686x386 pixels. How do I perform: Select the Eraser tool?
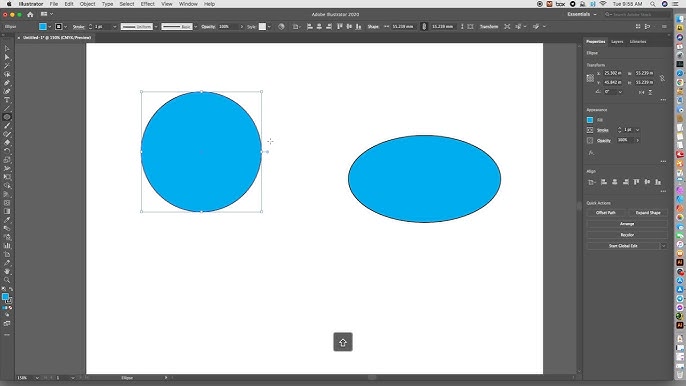(7, 143)
